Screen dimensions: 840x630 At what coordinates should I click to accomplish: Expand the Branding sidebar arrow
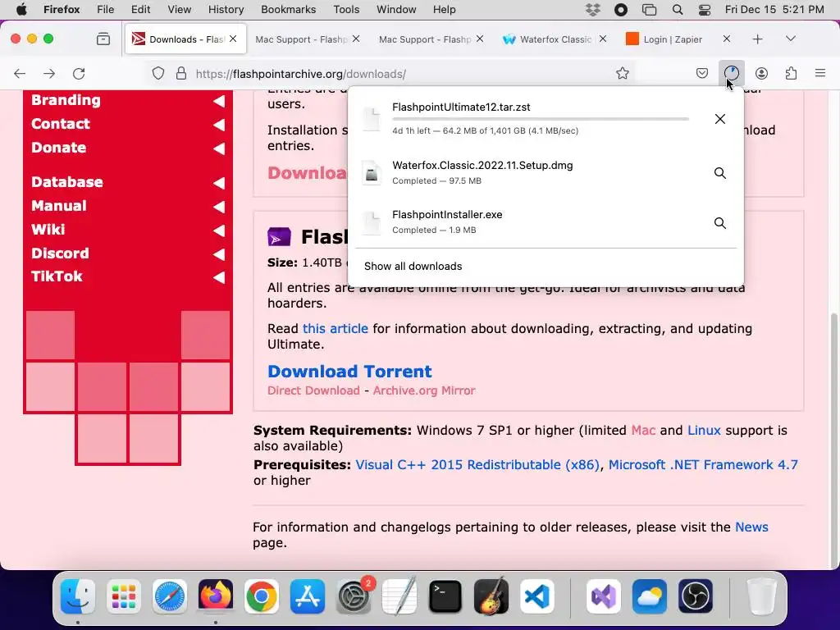[218, 101]
